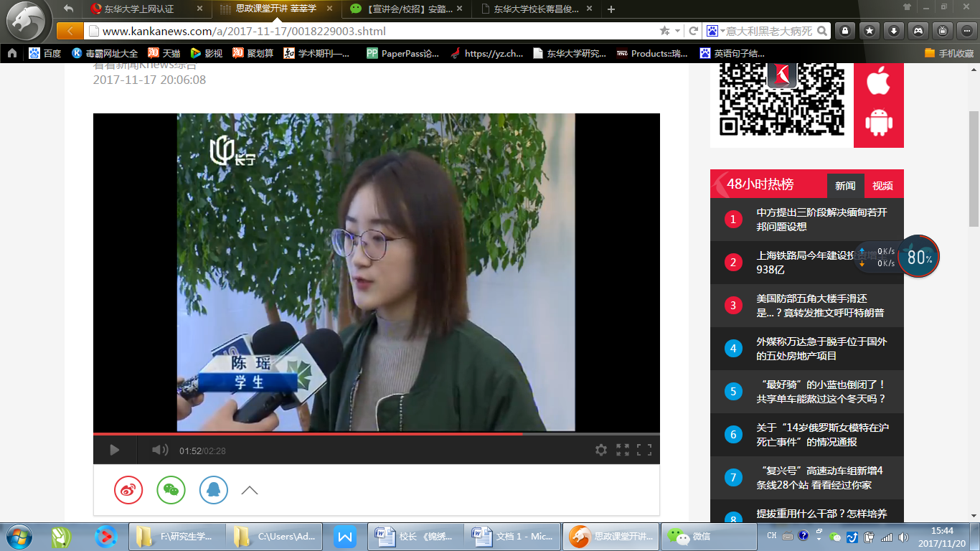Share to Weibo via red icon
The image size is (980, 551).
click(128, 490)
